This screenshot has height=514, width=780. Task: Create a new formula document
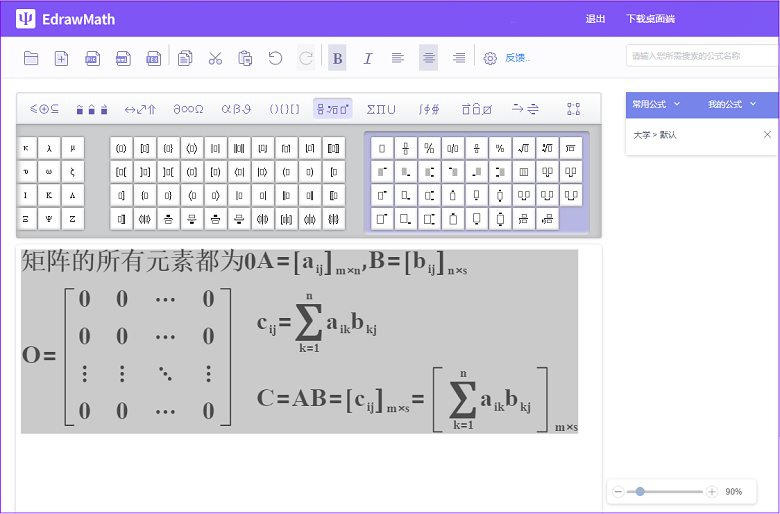coord(61,58)
